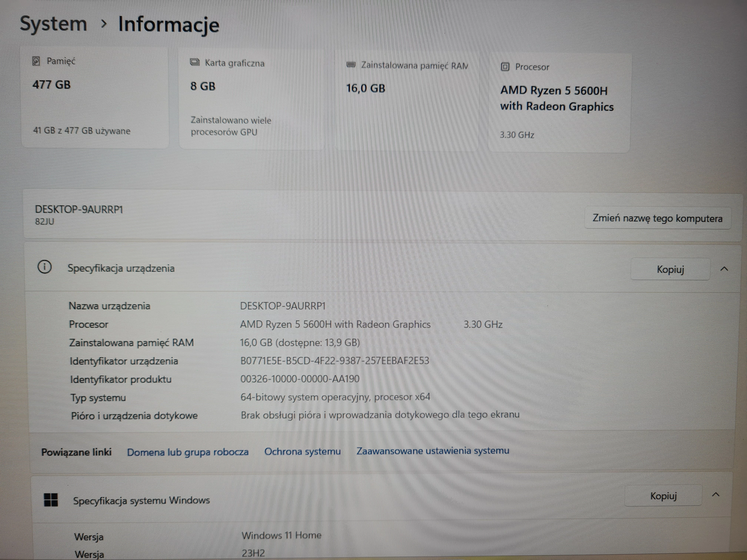
Task: Select DESKTOP-9AURRP1 value beside Nazwa urządzenia
Action: point(283,306)
